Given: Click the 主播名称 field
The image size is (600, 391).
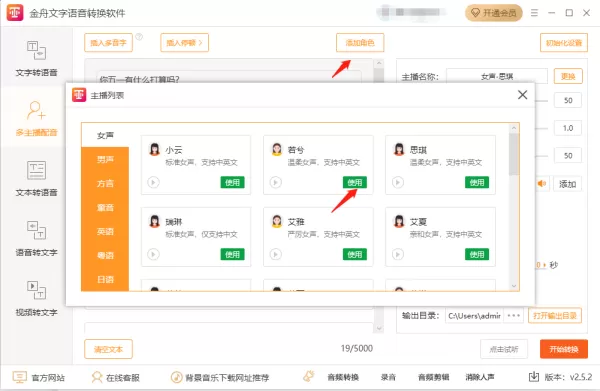Looking at the screenshot, I should pos(497,77).
